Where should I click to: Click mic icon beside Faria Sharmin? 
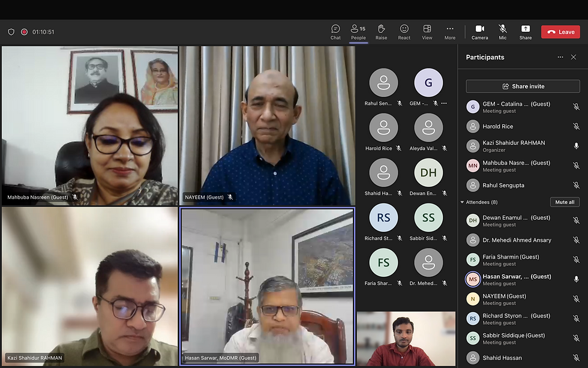576,259
